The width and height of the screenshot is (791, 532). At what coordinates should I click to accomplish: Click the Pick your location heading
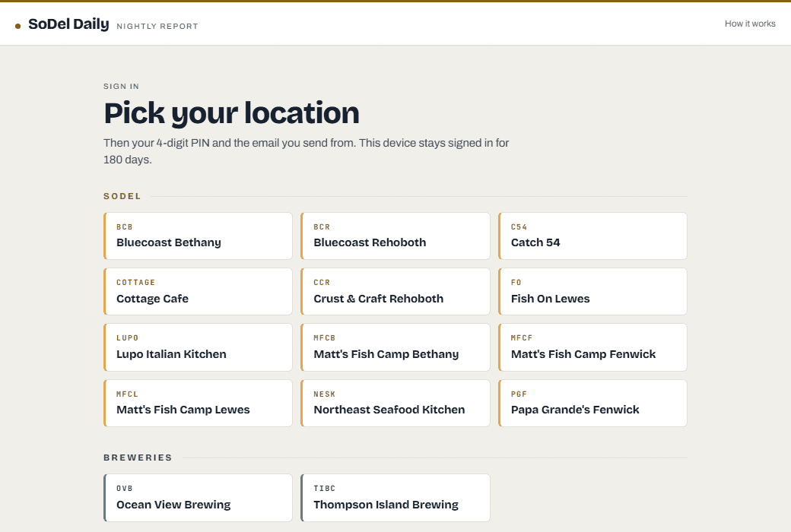[231, 112]
